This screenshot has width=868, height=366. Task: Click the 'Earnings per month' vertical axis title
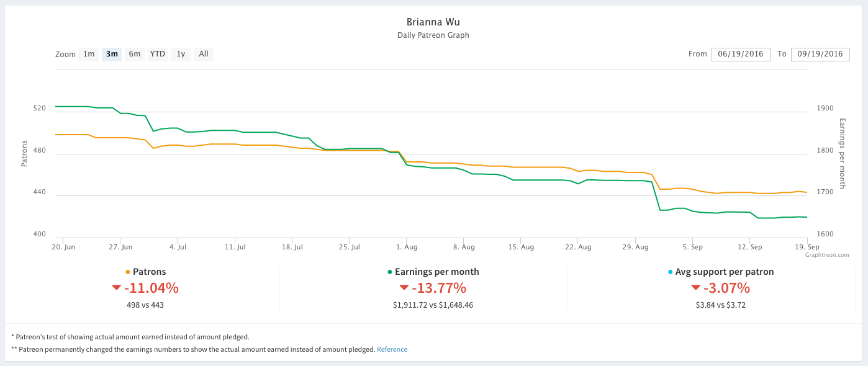point(843,153)
